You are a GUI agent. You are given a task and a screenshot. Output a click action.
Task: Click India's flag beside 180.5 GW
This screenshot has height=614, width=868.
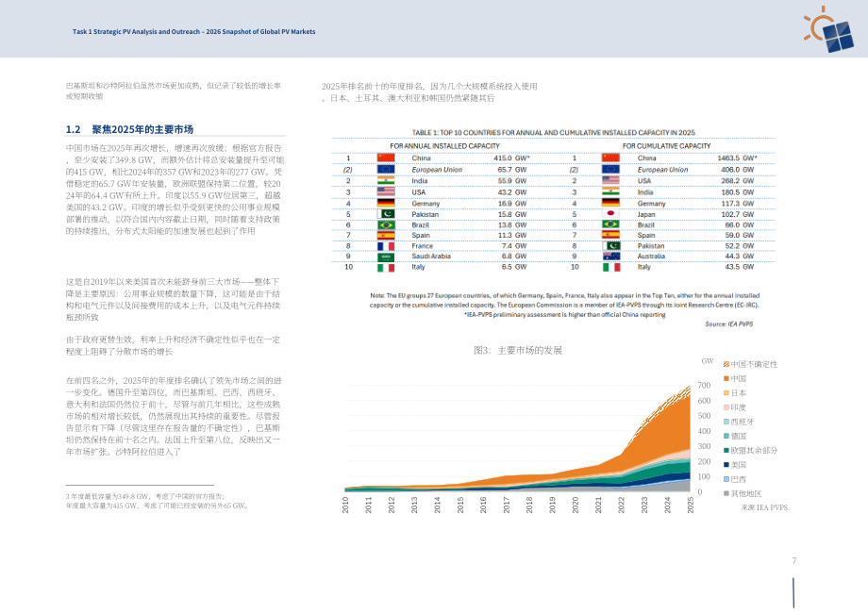(611, 192)
